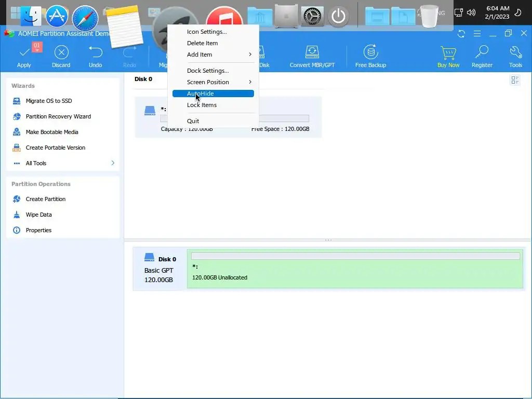Viewport: 532px width, 399px height.
Task: Click the power button icon in dock
Action: pyautogui.click(x=338, y=16)
